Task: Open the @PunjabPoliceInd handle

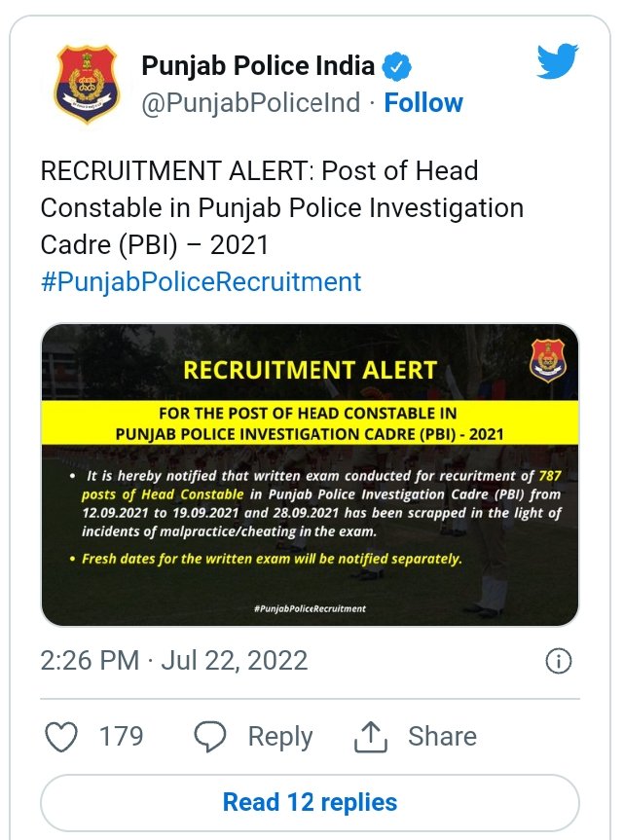Action: pos(251,102)
